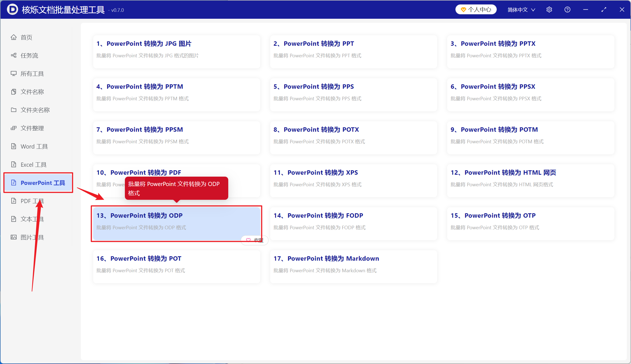Image resolution: width=631 pixels, height=364 pixels.
Task: Click the text file icon beside 文本工具
Action: [x=14, y=219]
